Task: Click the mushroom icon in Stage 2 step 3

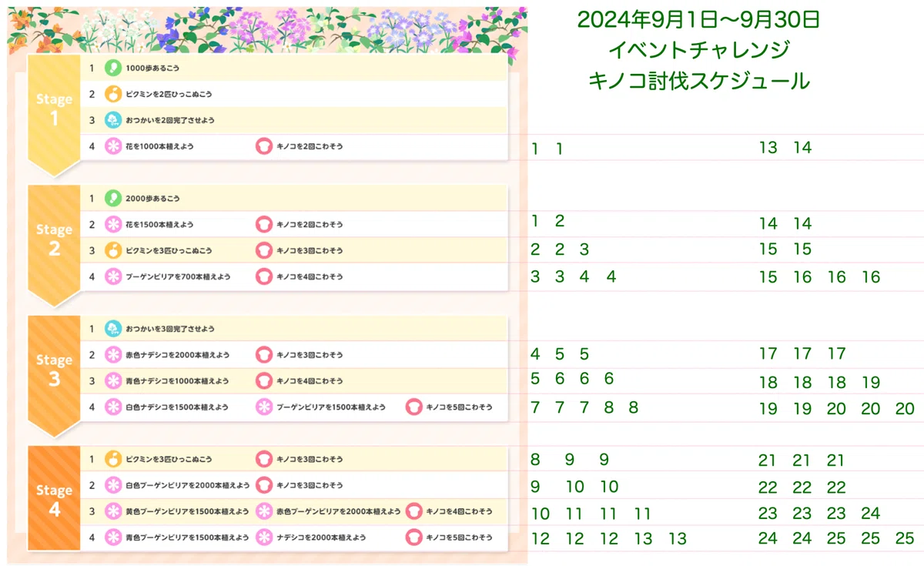Action: coord(264,250)
